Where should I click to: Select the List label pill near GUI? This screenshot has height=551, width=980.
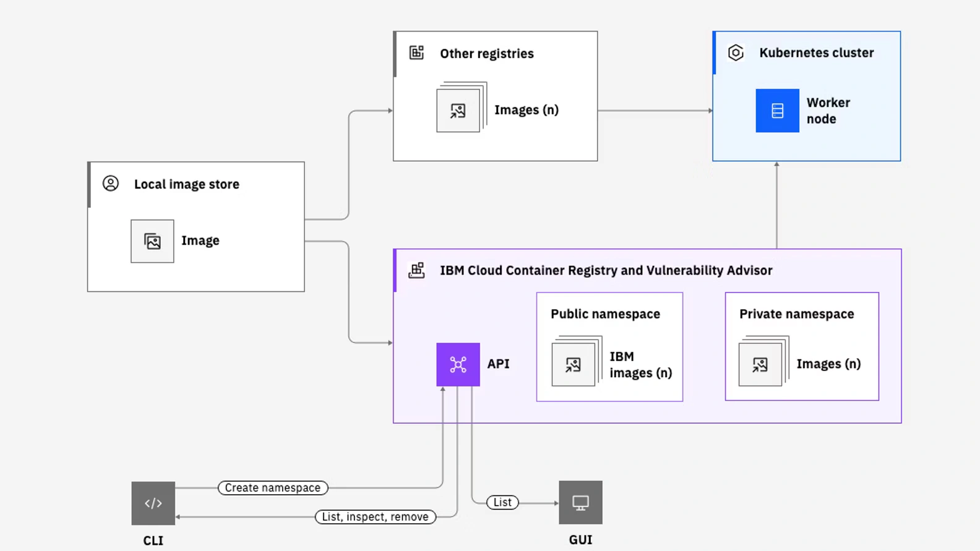click(x=502, y=502)
